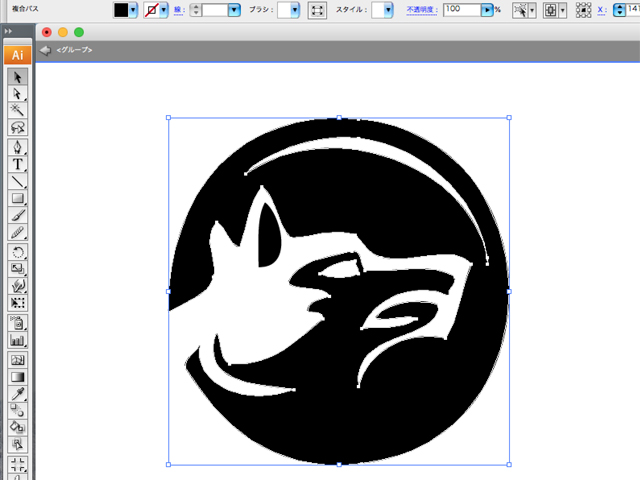The image size is (640, 480).
Task: Select the Paintbrush tool
Action: click(17, 216)
